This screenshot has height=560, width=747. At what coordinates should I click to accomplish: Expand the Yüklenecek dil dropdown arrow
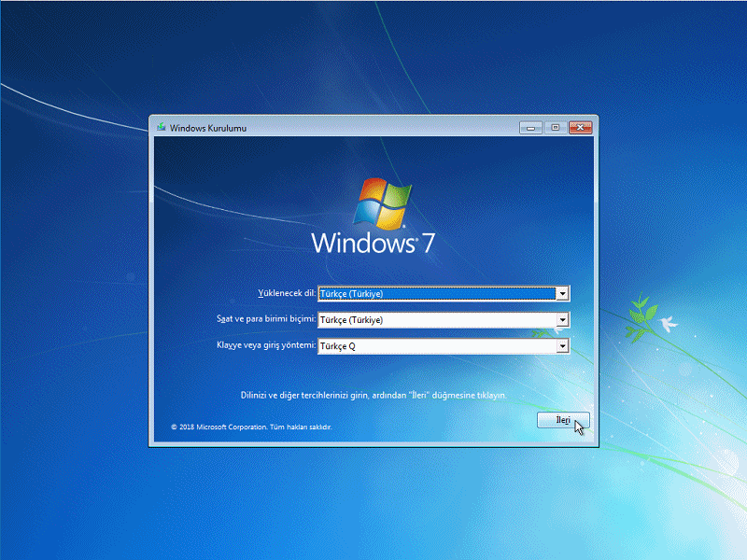[x=562, y=293]
